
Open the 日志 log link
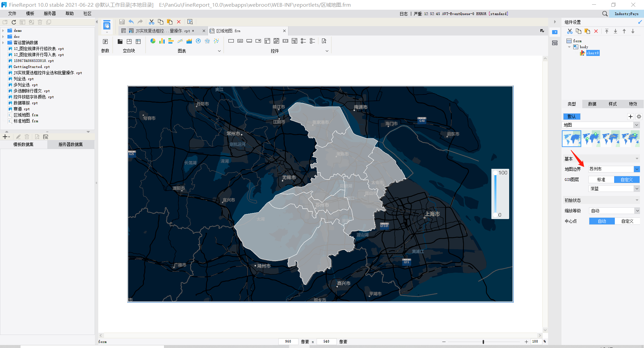[x=404, y=14]
